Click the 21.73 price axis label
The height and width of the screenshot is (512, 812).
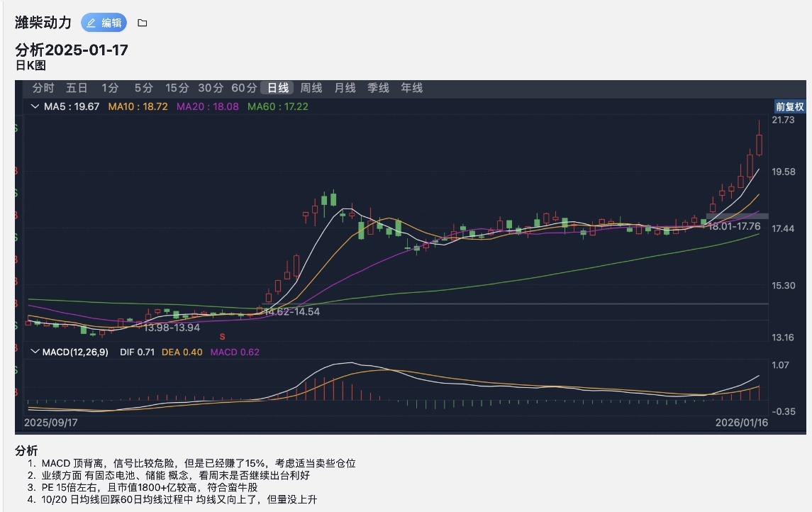point(783,120)
